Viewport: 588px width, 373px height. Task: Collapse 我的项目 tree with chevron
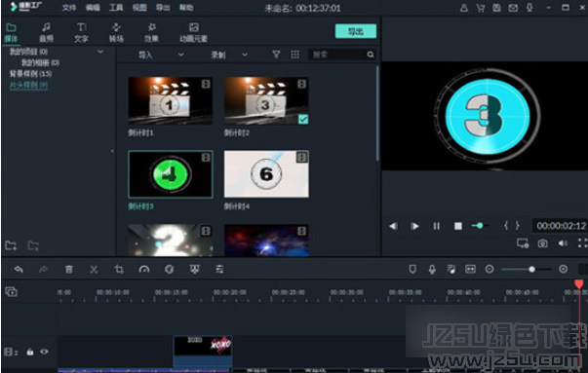pyautogui.click(x=100, y=52)
